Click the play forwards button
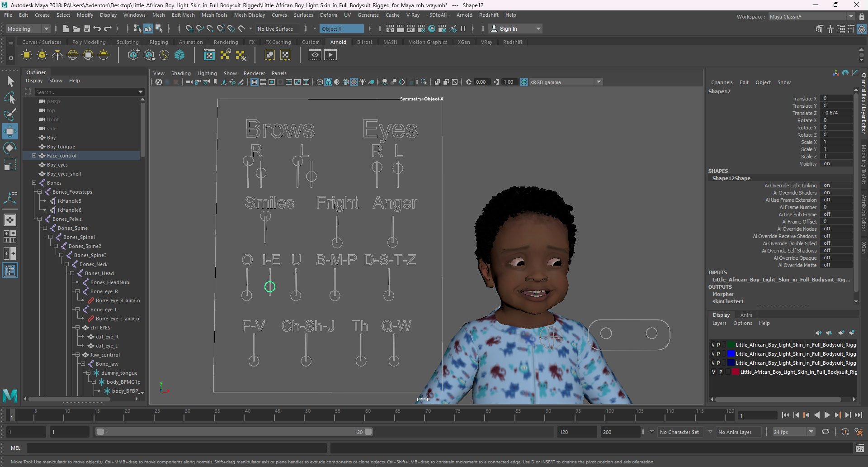This screenshot has width=868, height=467. click(x=827, y=415)
